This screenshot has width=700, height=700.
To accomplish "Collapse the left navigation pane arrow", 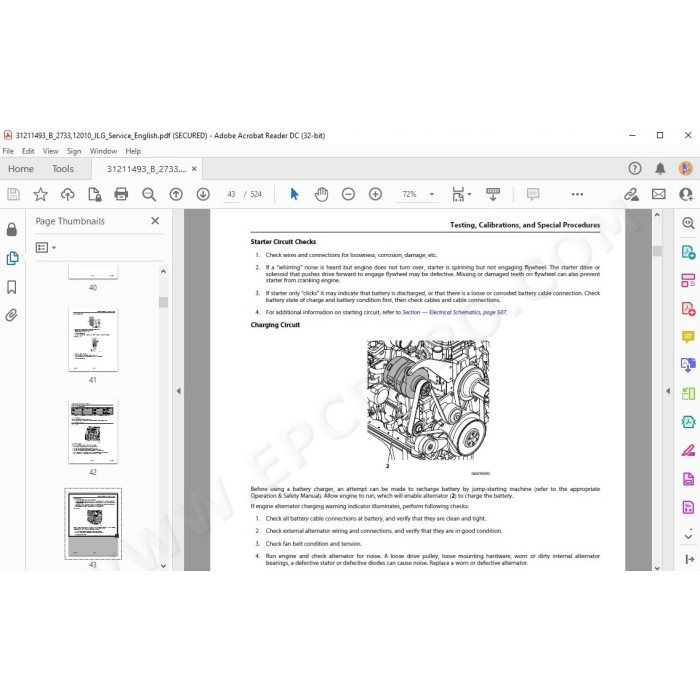I will click(179, 391).
